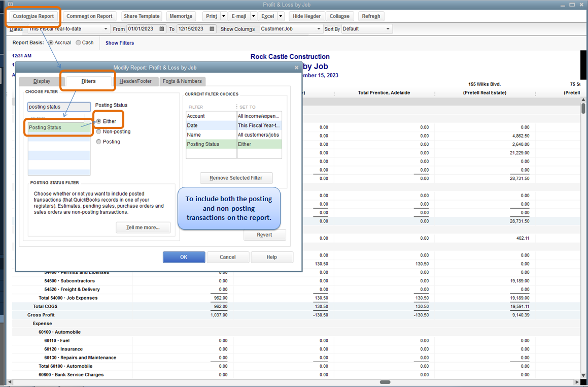The width and height of the screenshot is (588, 387).
Task: Click the posting status search field
Action: click(x=58, y=107)
